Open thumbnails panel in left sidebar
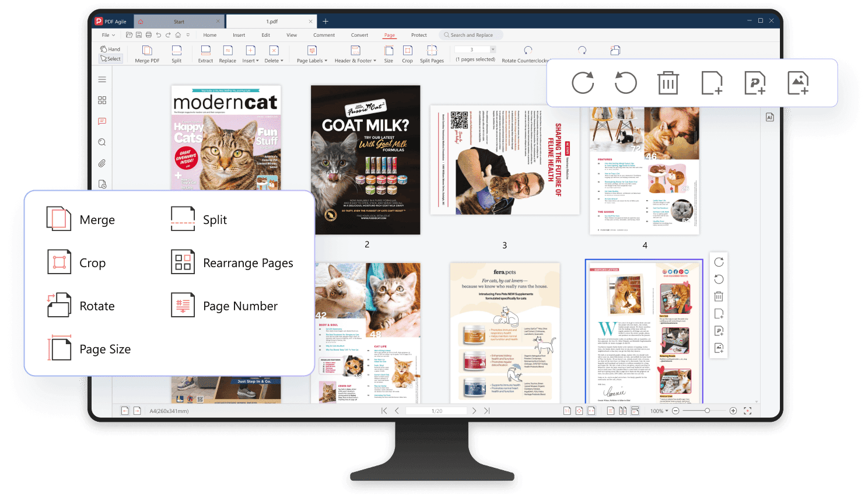Screen dimensions: 868x497 point(102,100)
